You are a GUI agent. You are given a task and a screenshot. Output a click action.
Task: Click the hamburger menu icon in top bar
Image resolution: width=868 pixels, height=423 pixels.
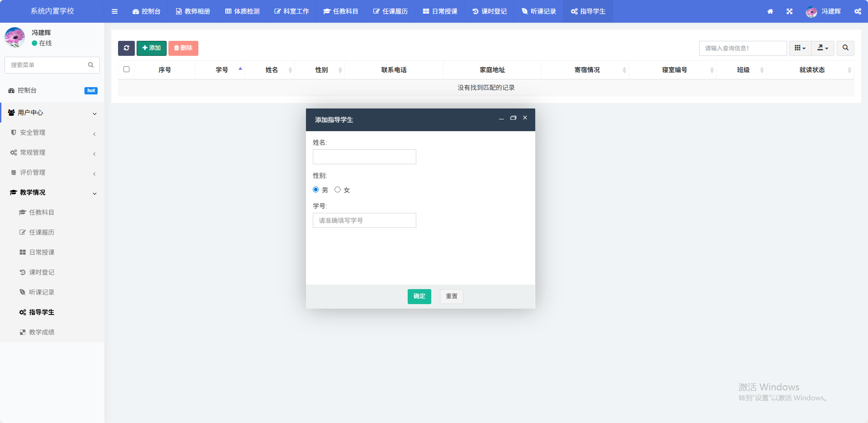coord(114,11)
